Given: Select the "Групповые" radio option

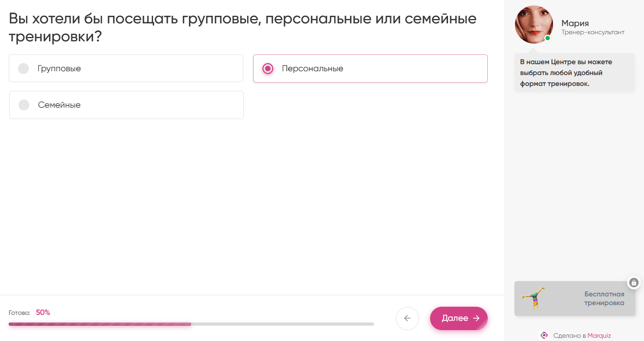Looking at the screenshot, I should tap(23, 69).
